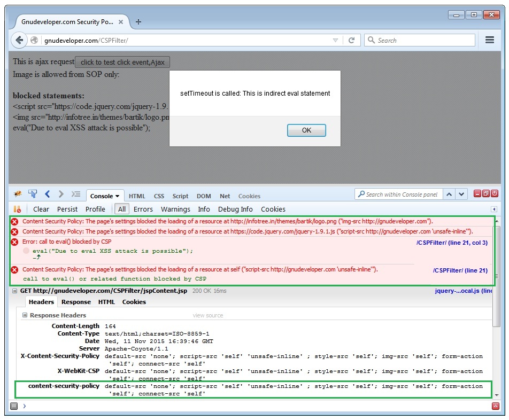Click the Search within Console panel field
Viewport: 509px width, 420px height.
pos(401,195)
